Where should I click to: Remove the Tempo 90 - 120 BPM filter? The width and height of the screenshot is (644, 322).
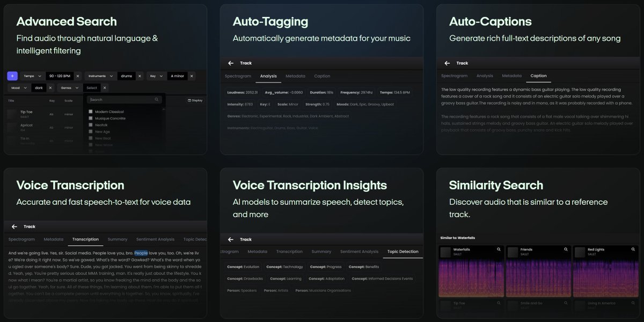click(78, 76)
